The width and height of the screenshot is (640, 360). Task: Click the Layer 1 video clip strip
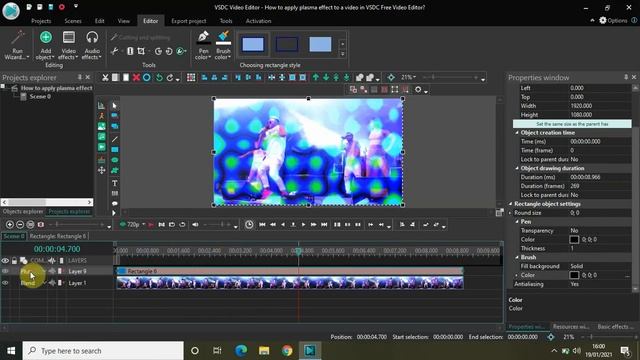290,282
